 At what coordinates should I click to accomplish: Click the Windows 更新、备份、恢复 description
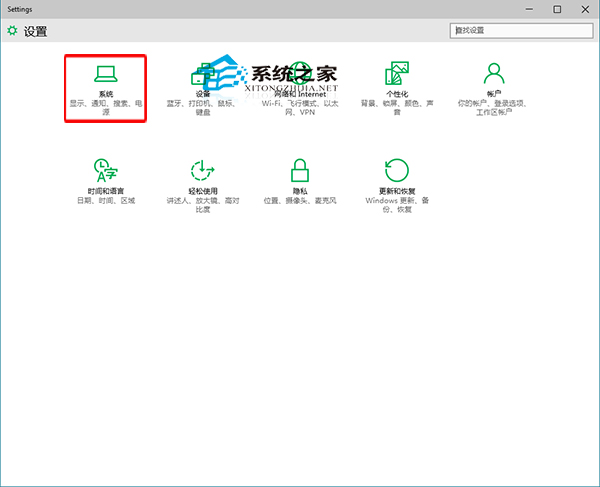pos(397,205)
